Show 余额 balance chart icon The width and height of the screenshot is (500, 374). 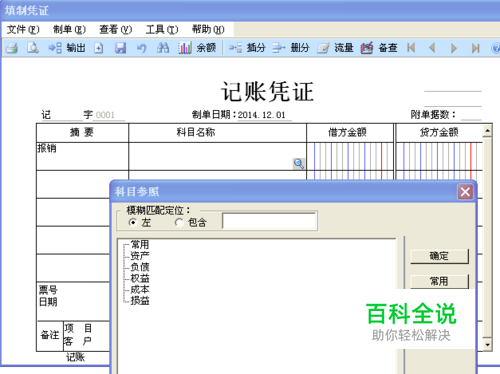point(197,48)
